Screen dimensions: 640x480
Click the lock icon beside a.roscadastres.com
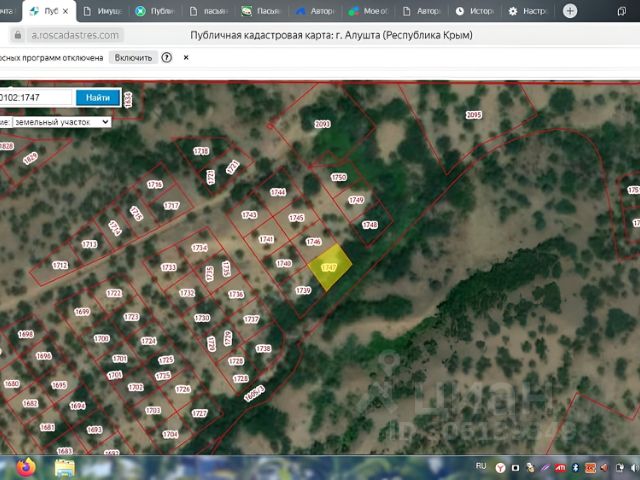18,36
